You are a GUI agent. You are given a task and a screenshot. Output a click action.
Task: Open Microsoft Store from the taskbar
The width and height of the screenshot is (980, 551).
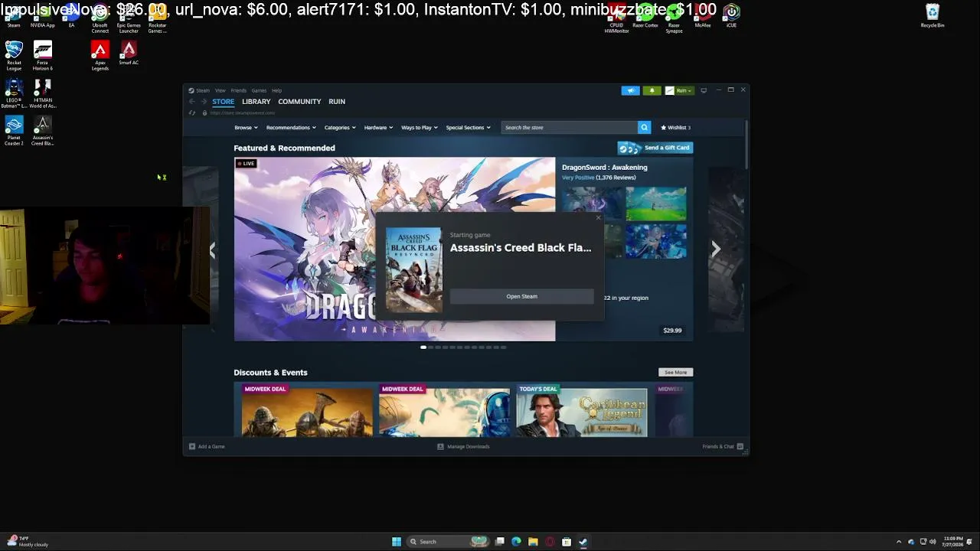coord(567,542)
